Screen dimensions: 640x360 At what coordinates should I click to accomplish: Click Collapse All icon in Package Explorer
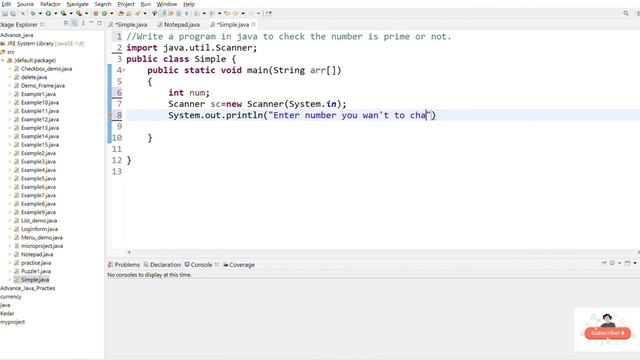point(66,23)
